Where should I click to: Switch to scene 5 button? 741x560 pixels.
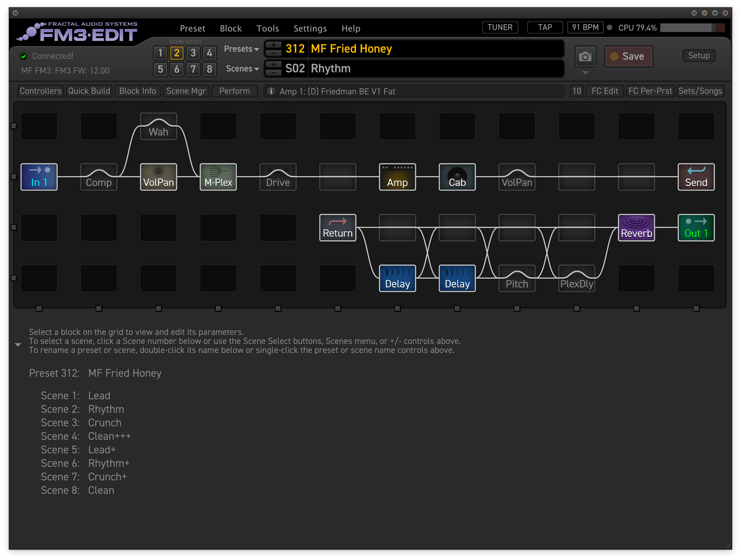click(161, 69)
